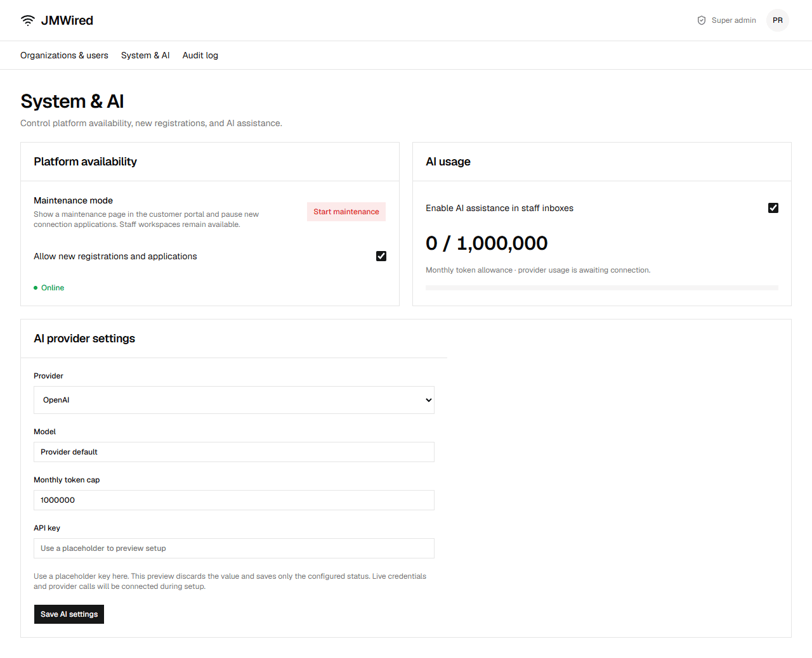Click the AI provider settings heading
Screen dimensions: 812x658
[84, 339]
